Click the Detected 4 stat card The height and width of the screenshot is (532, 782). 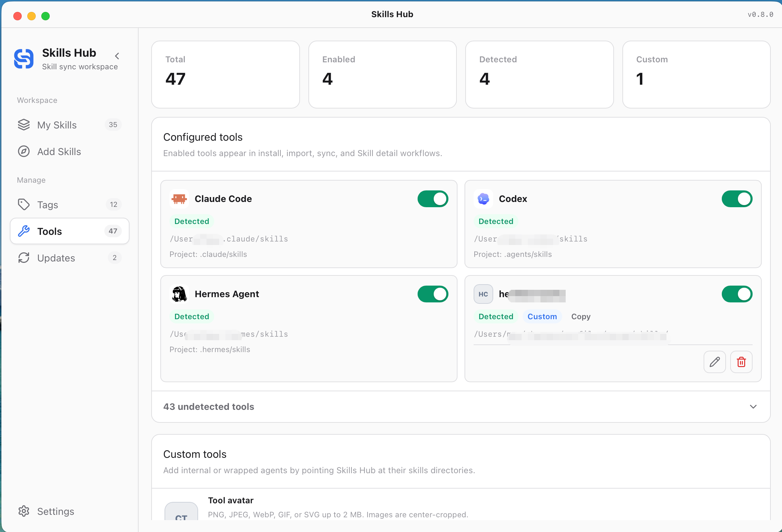539,75
